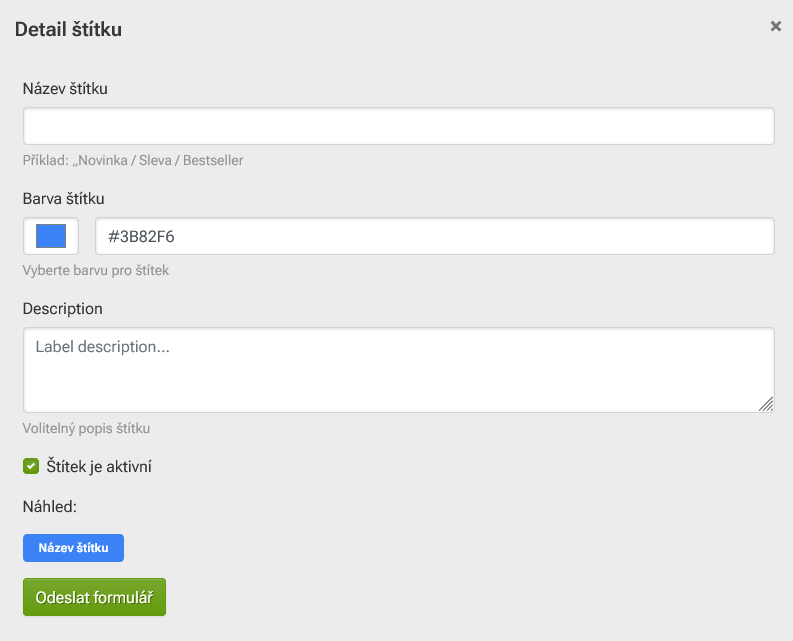The height and width of the screenshot is (641, 793).
Task: Click the white checkmark inside the checkbox
Action: point(31,466)
